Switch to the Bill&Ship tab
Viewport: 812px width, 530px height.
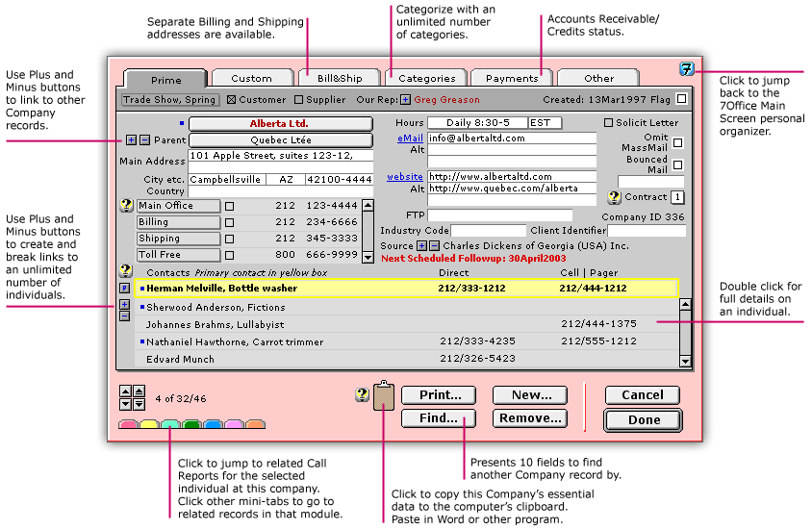point(340,78)
